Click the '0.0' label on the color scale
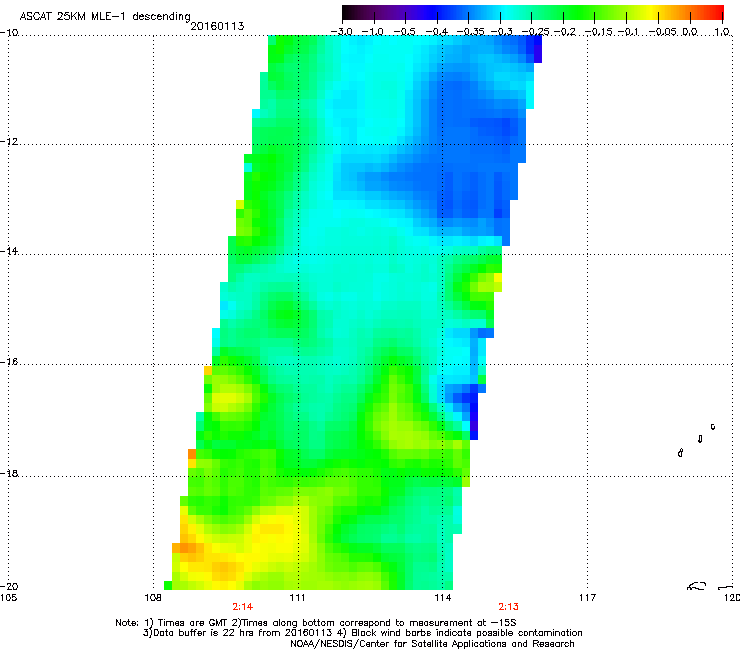Screen dimensions: 740x650 tap(690, 32)
